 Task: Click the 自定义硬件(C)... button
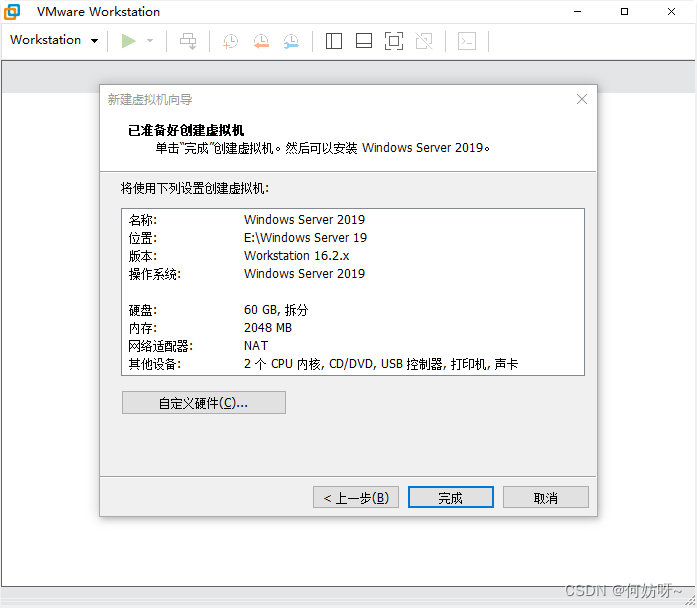pos(204,403)
